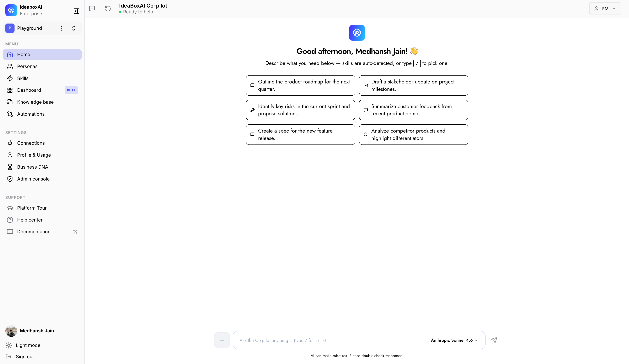Click Medhansh Jain avatar photo

(x=11, y=331)
